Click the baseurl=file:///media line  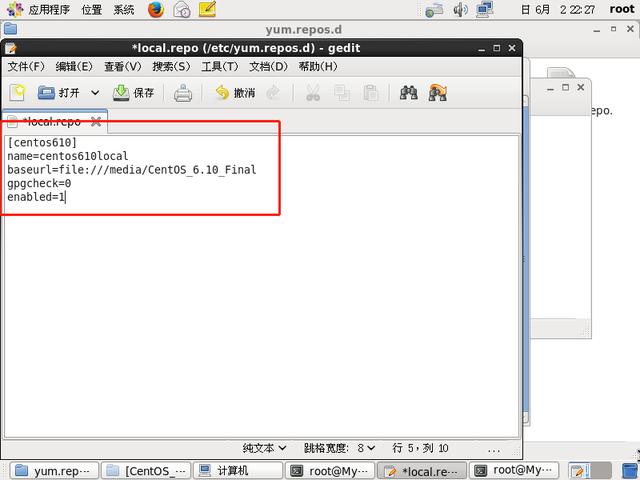point(132,169)
